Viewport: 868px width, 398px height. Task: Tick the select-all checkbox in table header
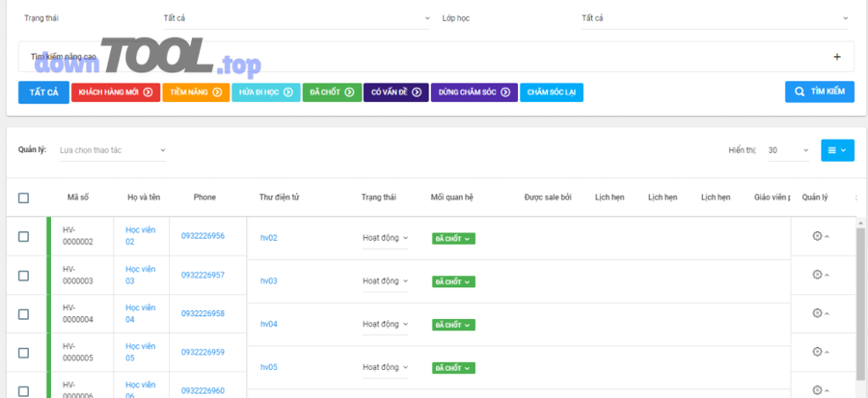pyautogui.click(x=24, y=198)
